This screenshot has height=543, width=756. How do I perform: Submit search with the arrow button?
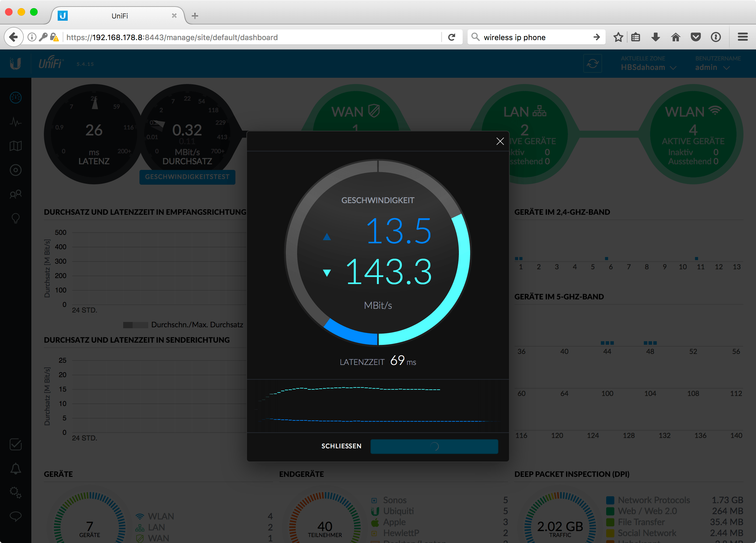click(x=597, y=37)
